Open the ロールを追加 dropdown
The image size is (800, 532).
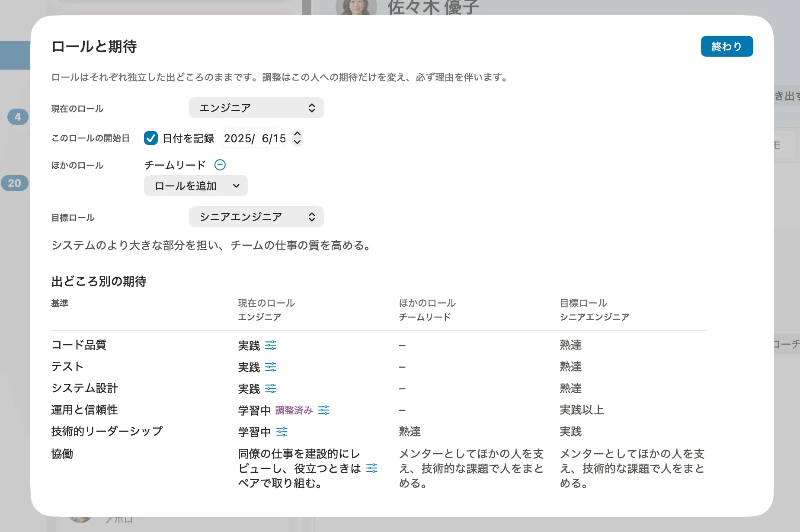click(x=196, y=186)
